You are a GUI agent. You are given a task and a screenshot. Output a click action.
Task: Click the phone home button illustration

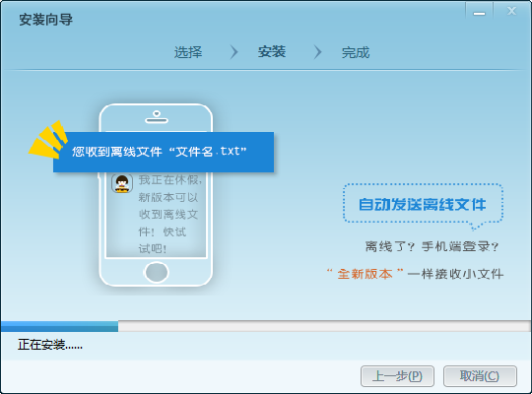(x=157, y=272)
